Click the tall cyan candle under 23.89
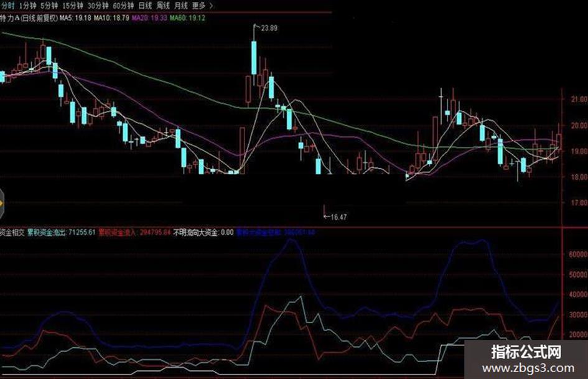The height and width of the screenshot is (379, 588). 254,57
